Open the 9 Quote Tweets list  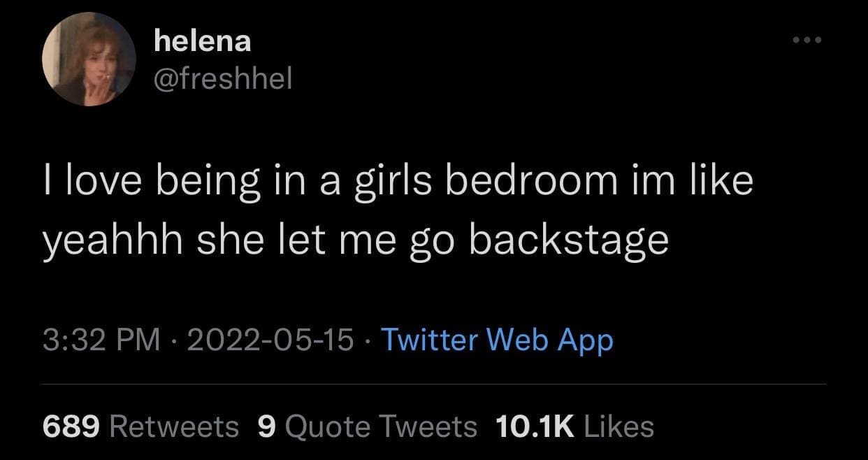coord(368,426)
